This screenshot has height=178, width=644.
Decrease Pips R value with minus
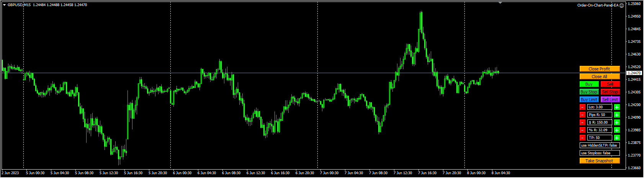click(582, 115)
